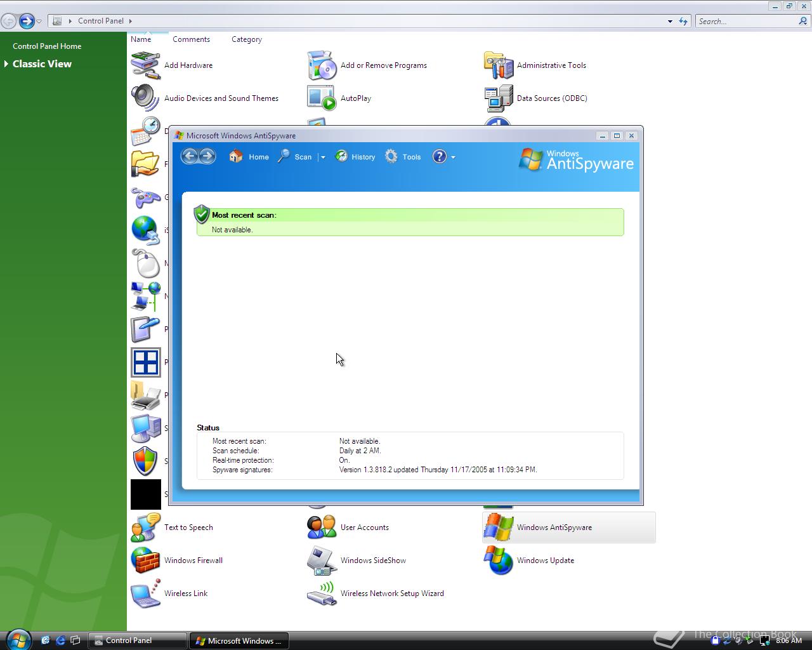
Task: Open Add Hardware in Control Panel
Action: (x=173, y=65)
